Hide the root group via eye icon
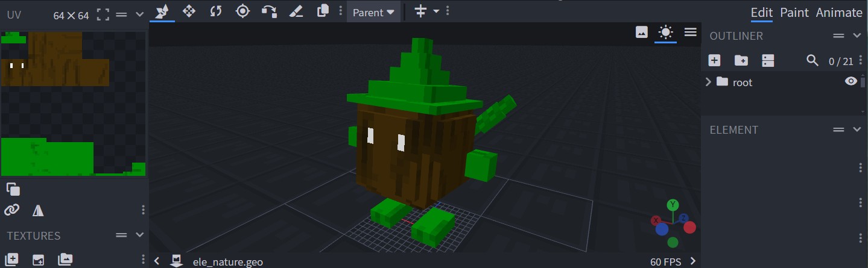868x268 pixels. coord(851,82)
